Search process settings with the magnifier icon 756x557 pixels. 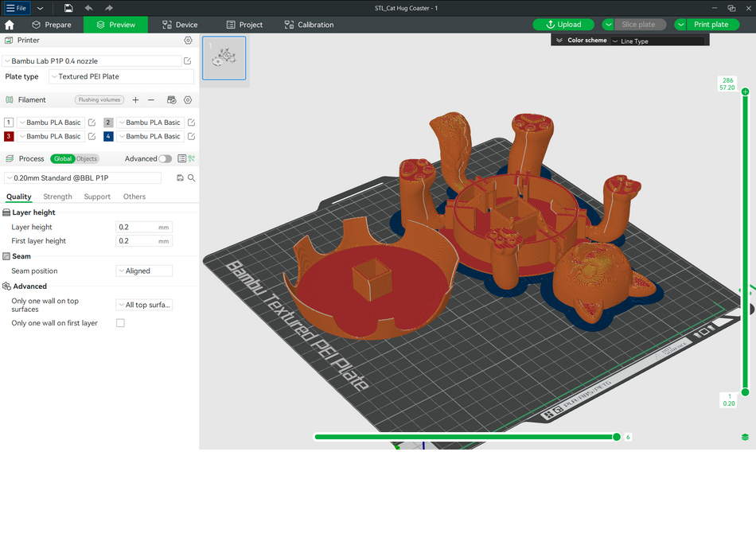(x=192, y=178)
